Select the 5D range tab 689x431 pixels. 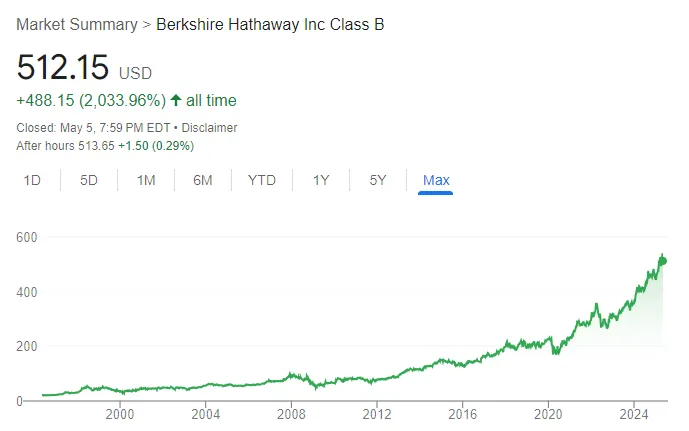pos(89,180)
